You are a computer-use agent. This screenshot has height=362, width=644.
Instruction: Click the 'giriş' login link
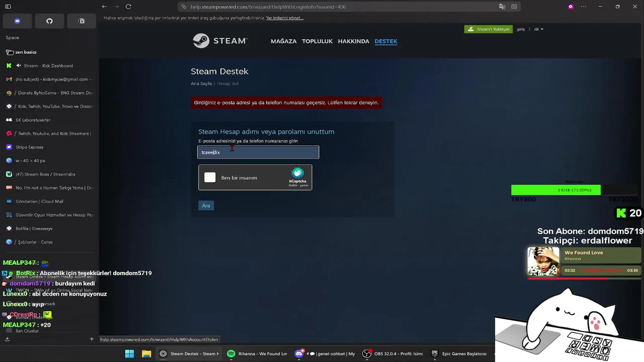pos(521,29)
